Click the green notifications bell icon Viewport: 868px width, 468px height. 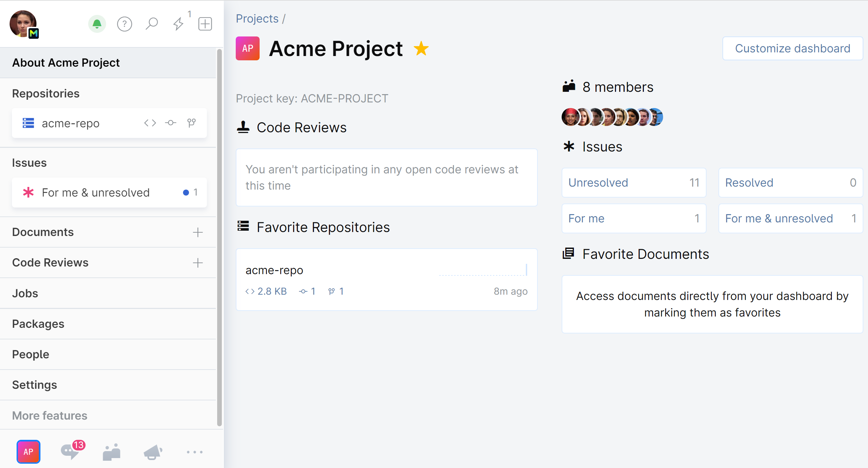(x=97, y=24)
